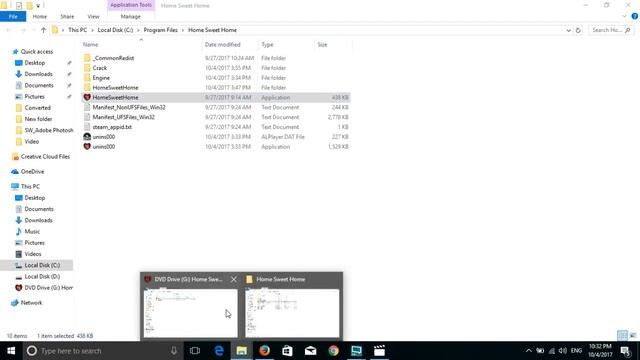The height and width of the screenshot is (360, 640).
Task: Launch Microsoft Edge from taskbar
Action: click(219, 351)
